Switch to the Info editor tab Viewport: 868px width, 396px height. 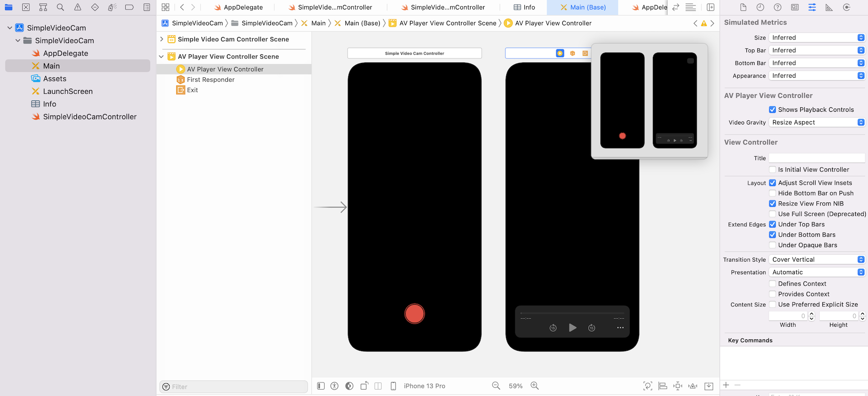[524, 7]
